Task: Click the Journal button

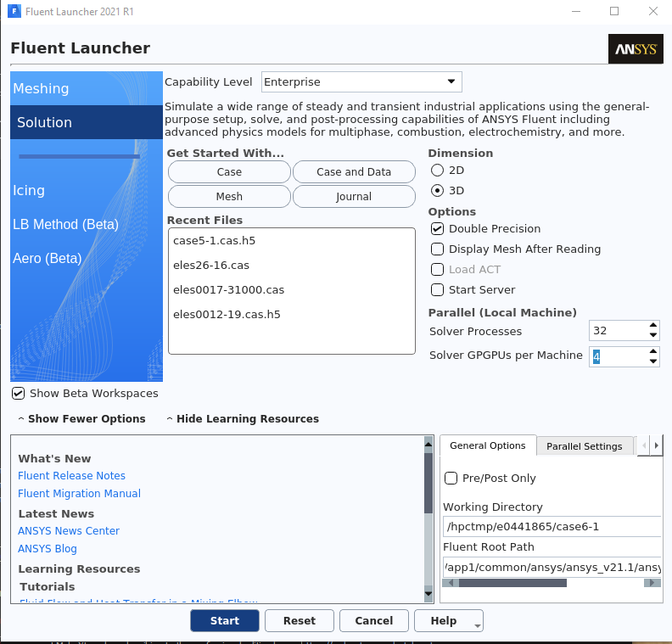Action: click(x=354, y=196)
